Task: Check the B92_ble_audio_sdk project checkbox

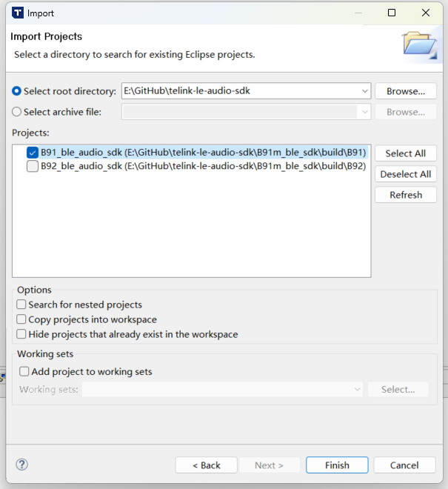Action: pos(32,167)
